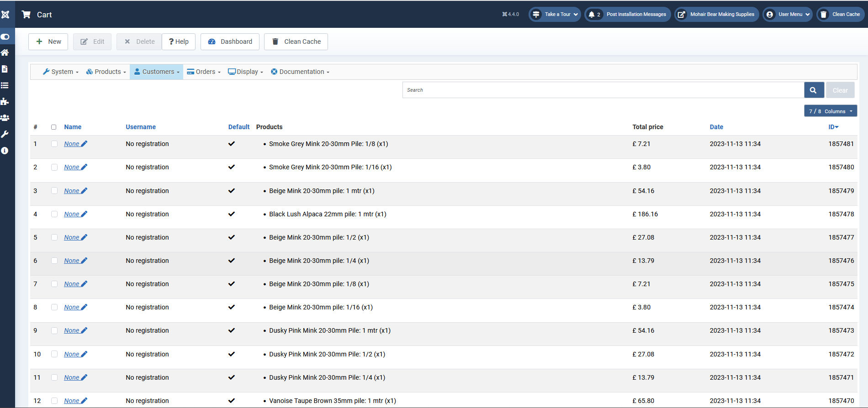868x408 pixels.
Task: Edit name pencil for cart 1857478
Action: [x=84, y=214]
